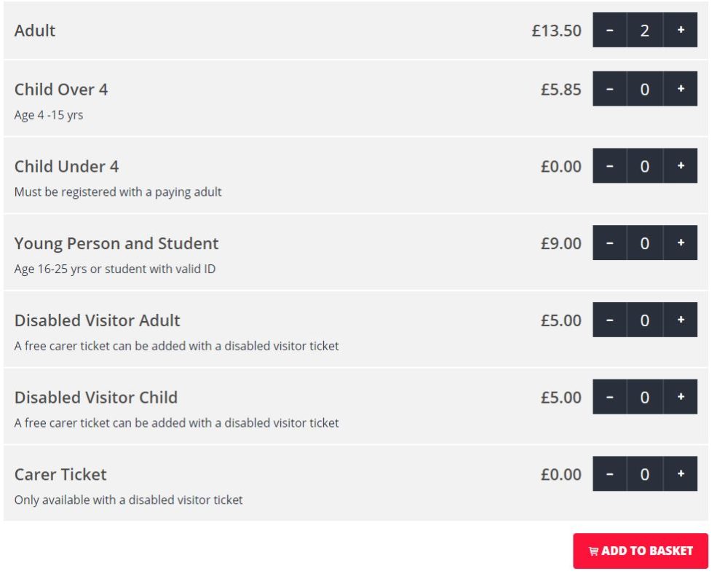
Task: Focus the Carer Ticket quantity field
Action: [645, 474]
